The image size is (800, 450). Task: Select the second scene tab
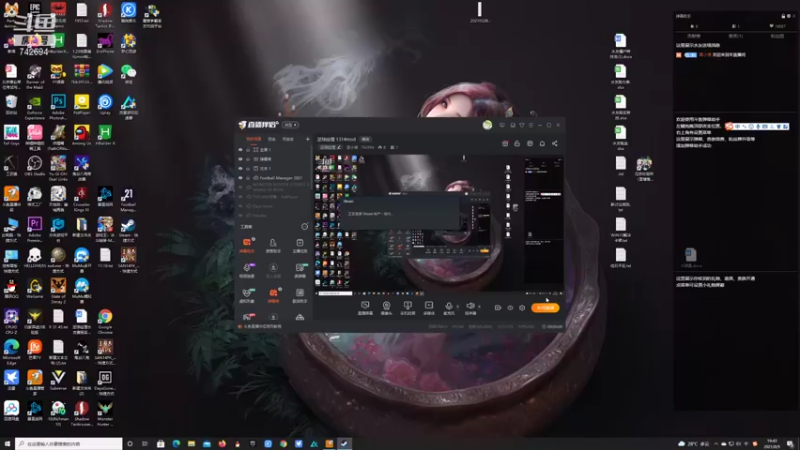(272, 139)
